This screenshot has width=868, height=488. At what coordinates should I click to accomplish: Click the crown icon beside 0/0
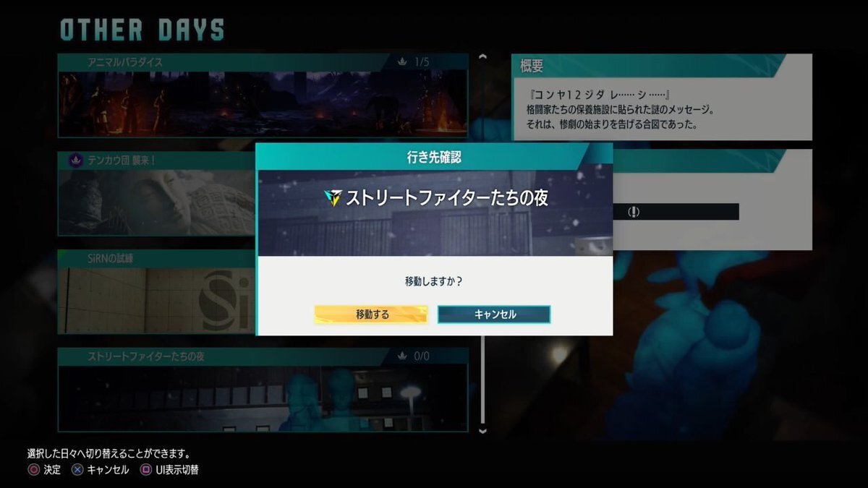[x=402, y=356]
